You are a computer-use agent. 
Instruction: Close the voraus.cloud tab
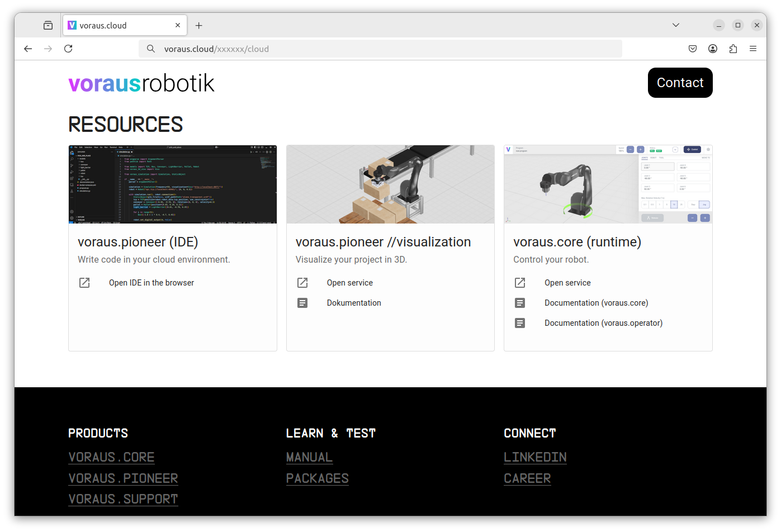[178, 25]
